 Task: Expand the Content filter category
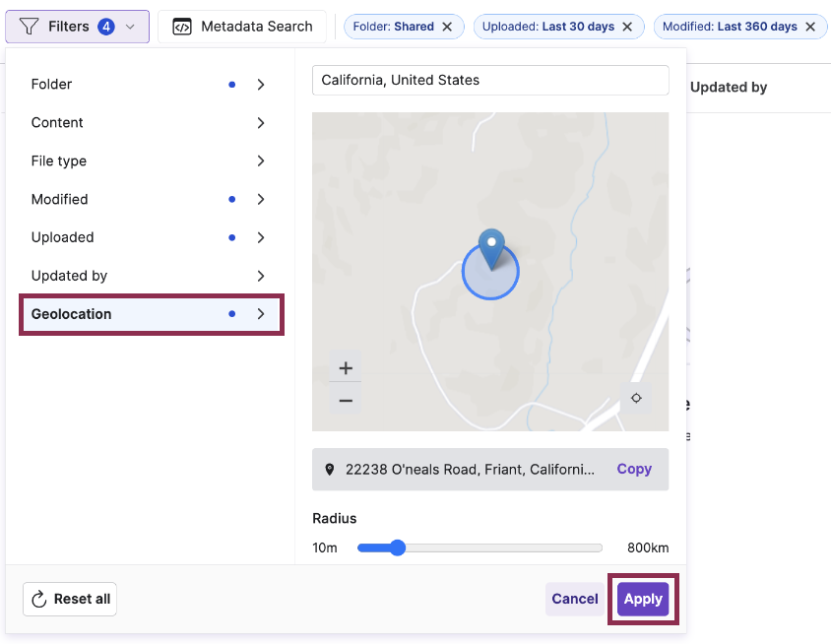point(148,123)
